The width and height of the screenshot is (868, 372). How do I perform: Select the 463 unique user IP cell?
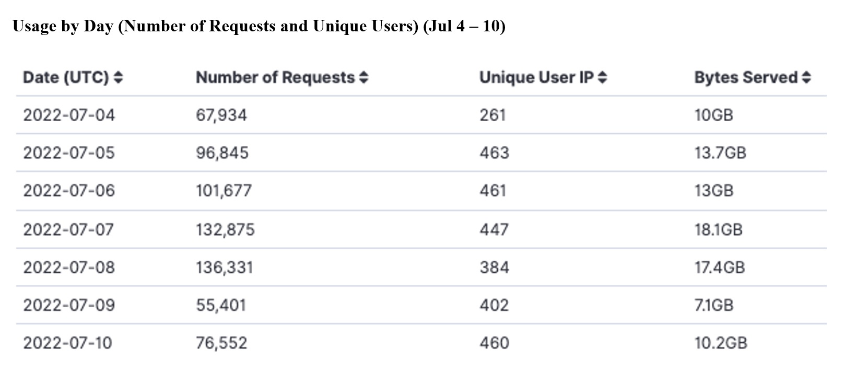(494, 153)
